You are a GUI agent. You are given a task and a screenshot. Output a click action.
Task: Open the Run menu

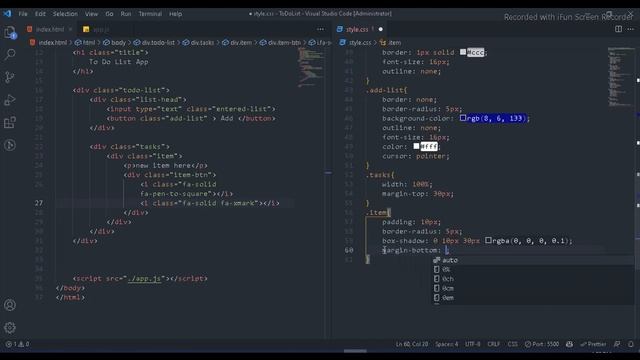tap(126, 14)
